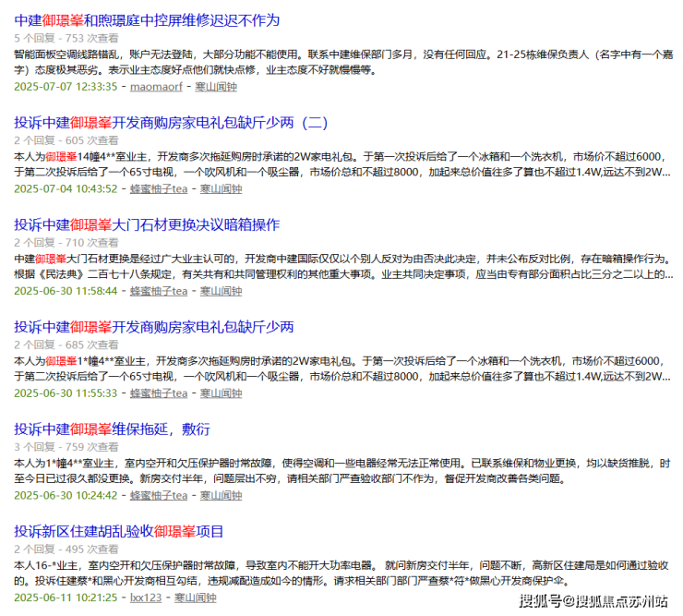Click stats '3 个回复 - 759 次查看'
Image resolution: width=683 pixels, height=616 pixels.
(66, 447)
